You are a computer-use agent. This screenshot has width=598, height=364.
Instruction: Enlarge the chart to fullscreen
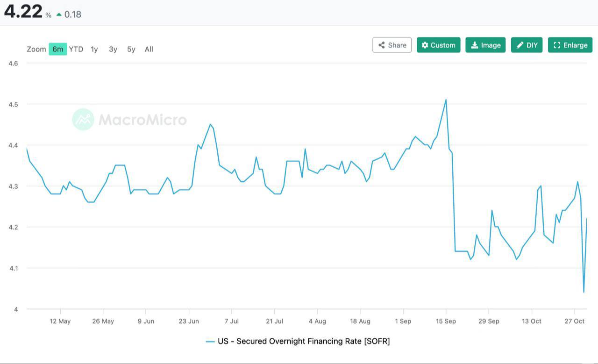[570, 45]
